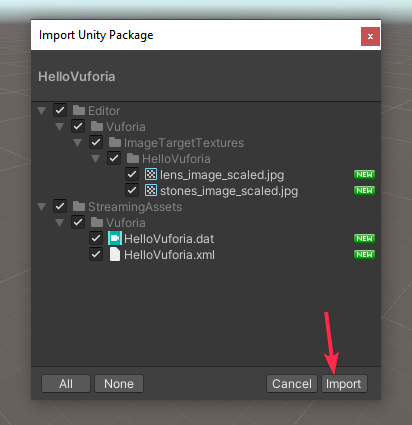The height and width of the screenshot is (425, 412).
Task: Click the StreamingAssets folder icon
Action: (79, 206)
